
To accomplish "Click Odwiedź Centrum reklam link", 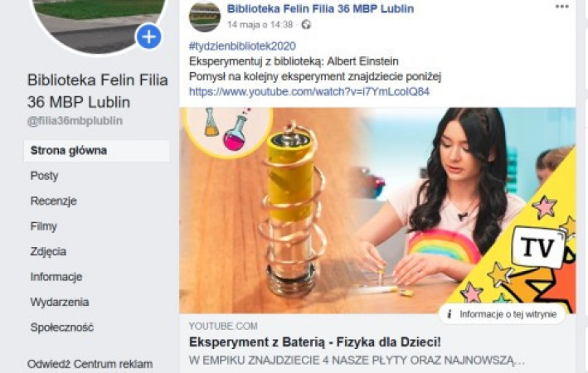I will click(90, 364).
